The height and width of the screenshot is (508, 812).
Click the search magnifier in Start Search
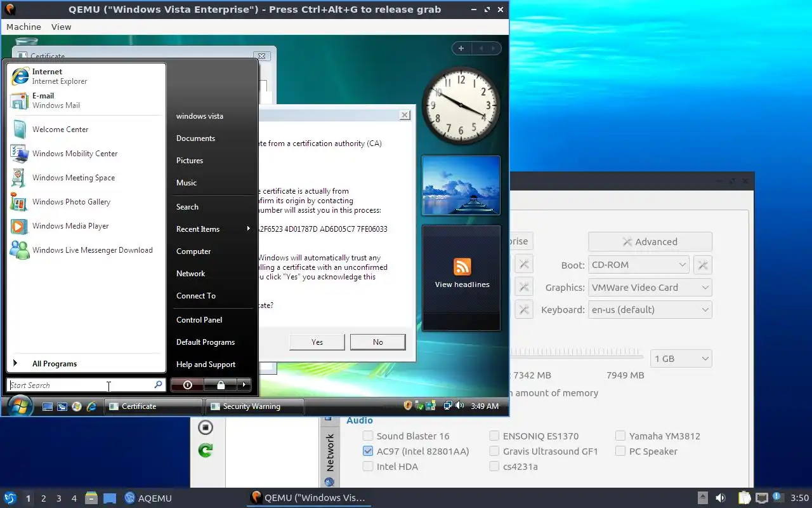coord(158,385)
